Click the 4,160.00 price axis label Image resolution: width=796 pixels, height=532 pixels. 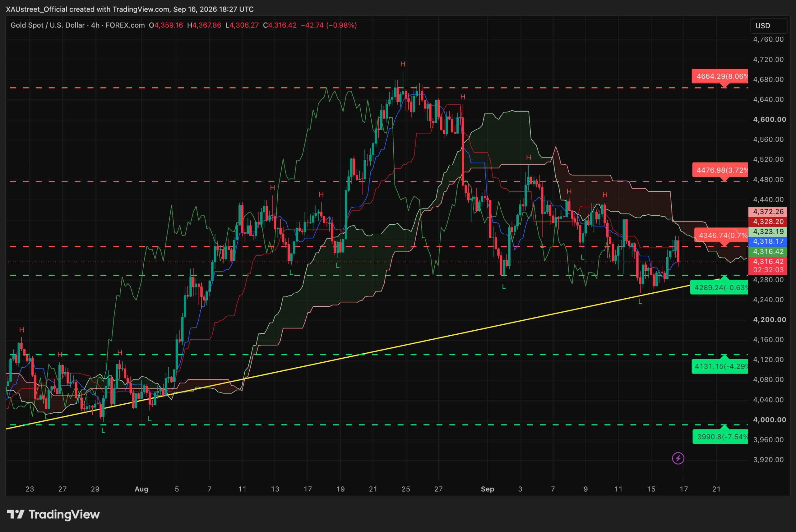768,340
